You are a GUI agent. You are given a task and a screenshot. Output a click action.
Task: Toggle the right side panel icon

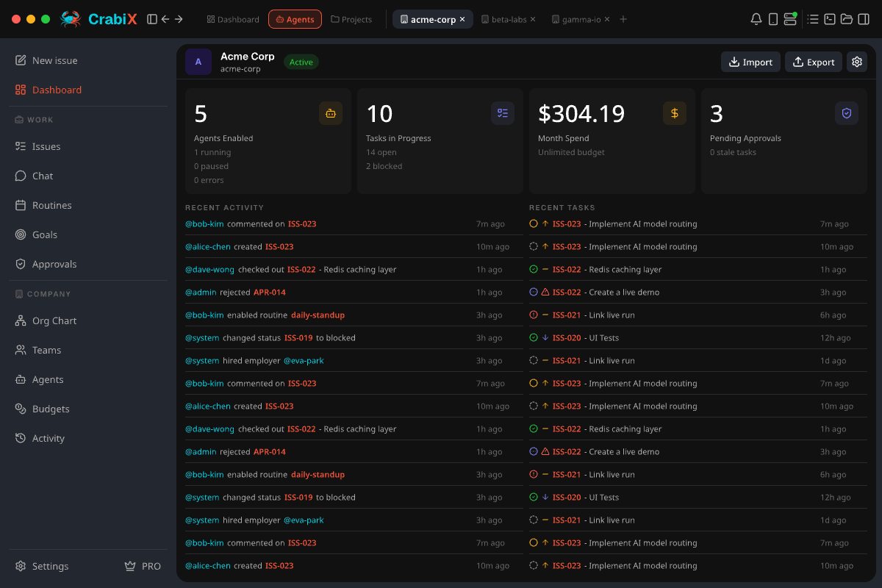tap(864, 19)
